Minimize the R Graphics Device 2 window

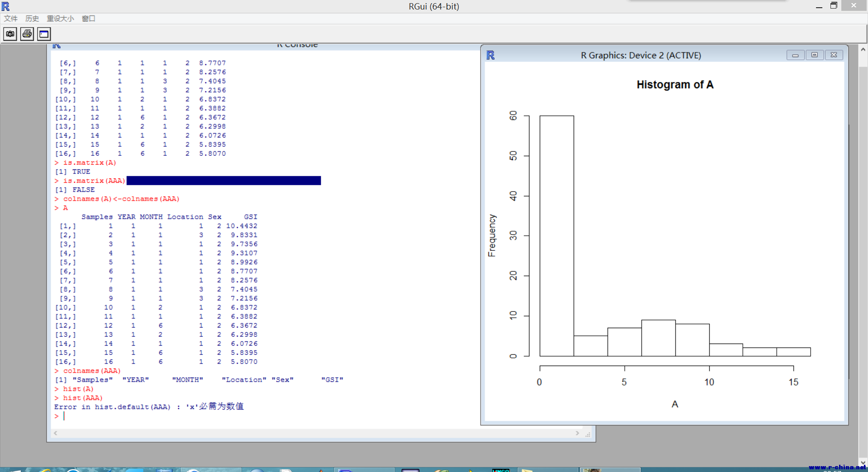pos(795,55)
